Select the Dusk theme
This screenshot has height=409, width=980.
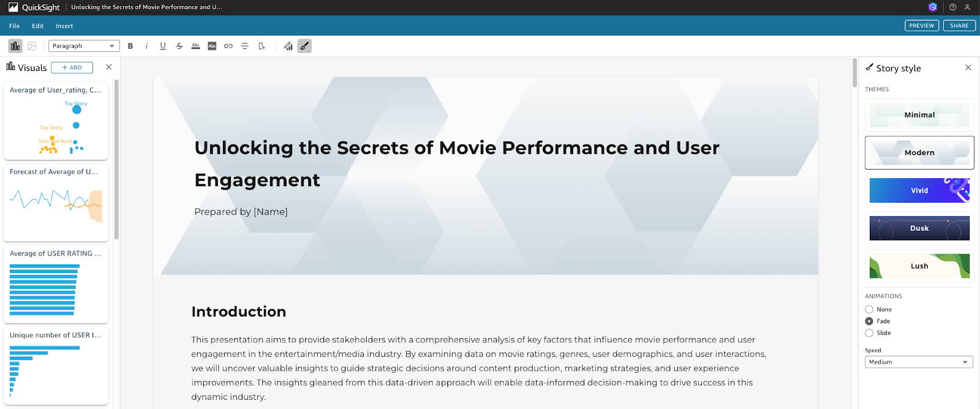(919, 228)
